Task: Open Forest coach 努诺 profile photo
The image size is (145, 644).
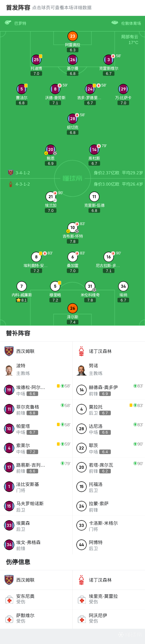Action: click(x=82, y=370)
